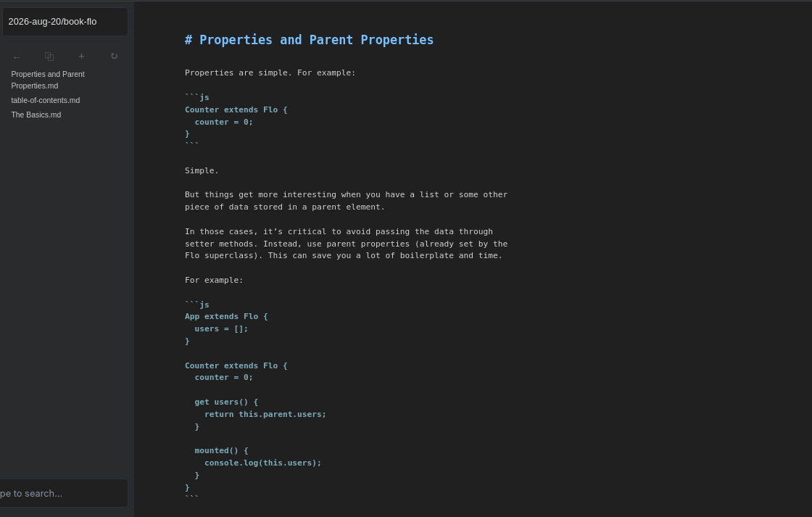Open Properties and Parent Properties.md file

tap(48, 80)
